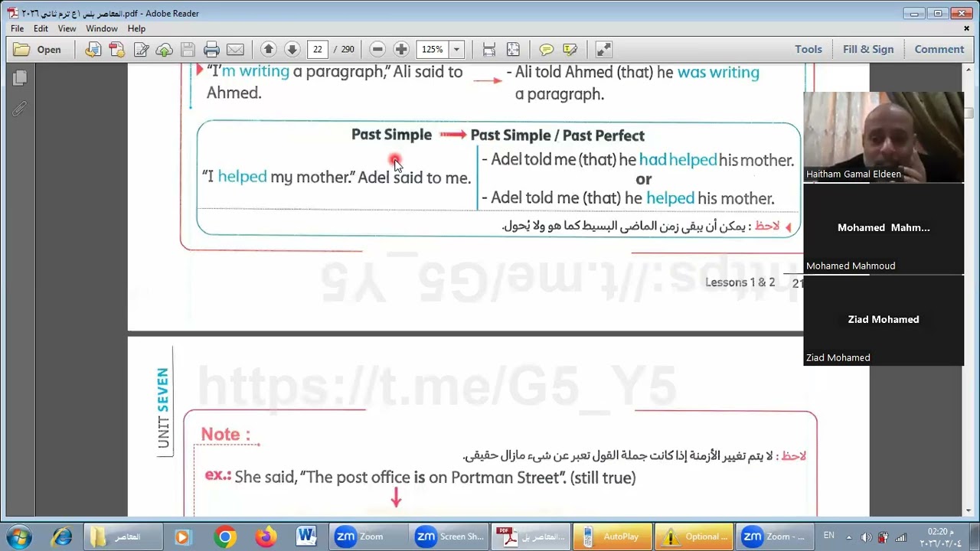Select the Highlight text tool
The width and height of the screenshot is (980, 551).
(570, 50)
